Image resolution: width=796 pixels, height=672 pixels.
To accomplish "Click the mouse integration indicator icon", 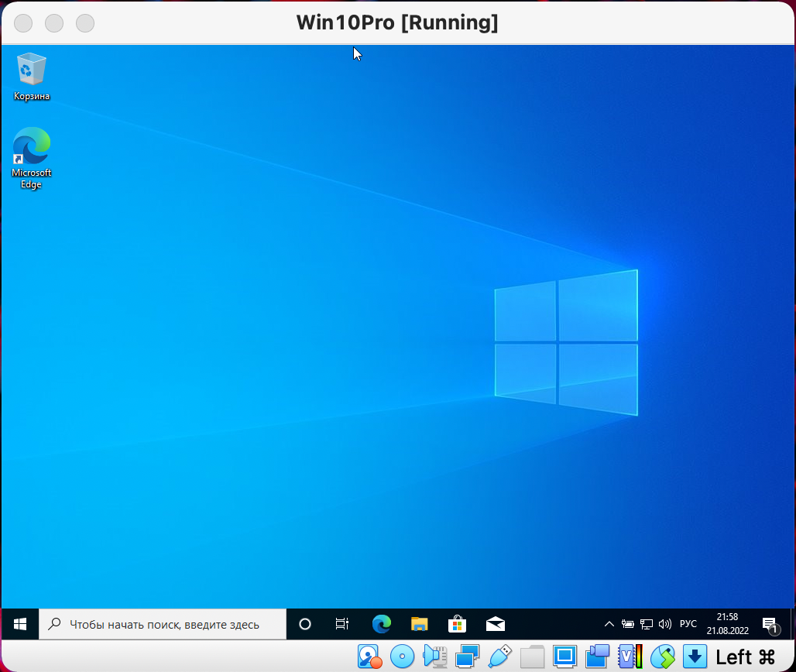I will point(663,657).
